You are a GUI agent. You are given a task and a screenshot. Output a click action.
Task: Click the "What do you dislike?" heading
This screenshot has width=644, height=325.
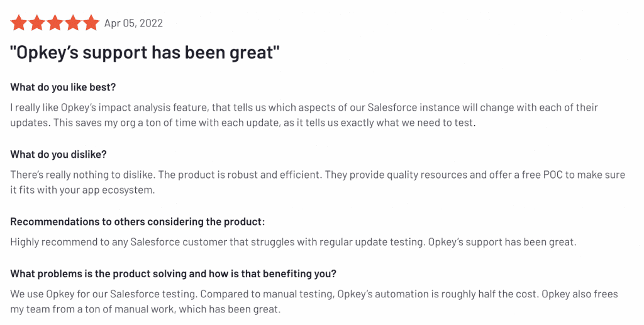[x=60, y=154]
